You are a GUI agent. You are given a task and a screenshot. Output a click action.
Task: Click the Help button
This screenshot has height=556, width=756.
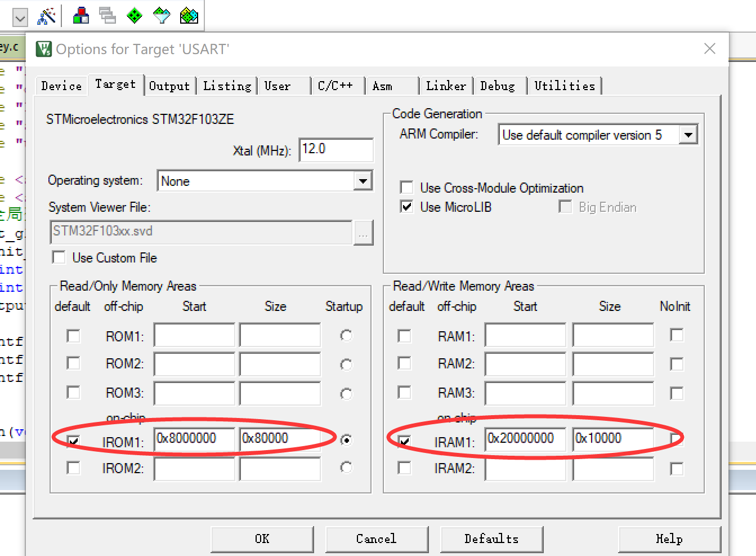(x=669, y=539)
